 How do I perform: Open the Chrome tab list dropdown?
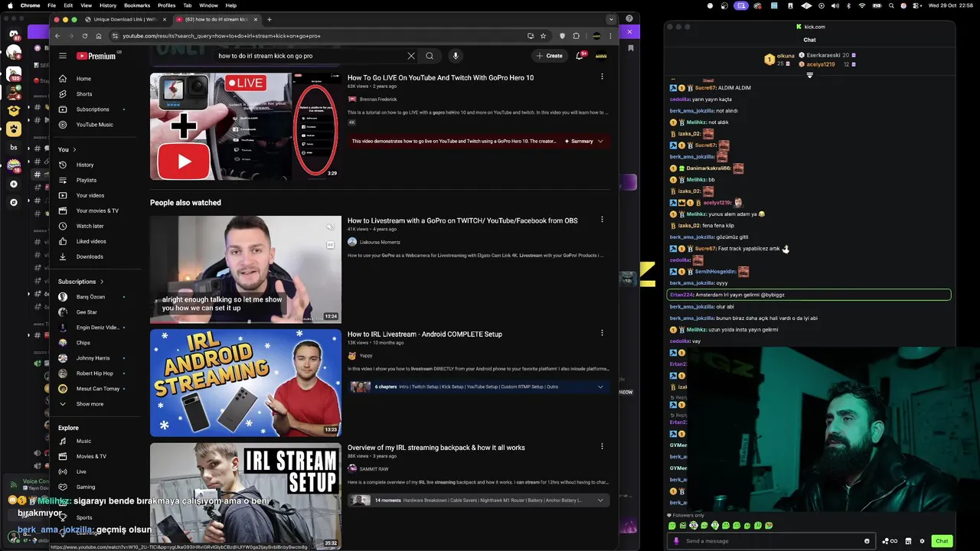tap(610, 19)
